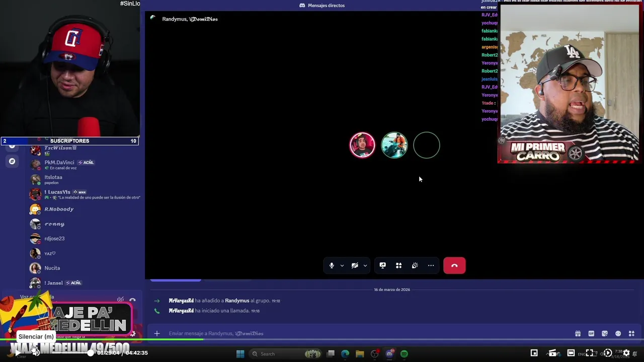Open Spotify from taskbar

coord(404,354)
